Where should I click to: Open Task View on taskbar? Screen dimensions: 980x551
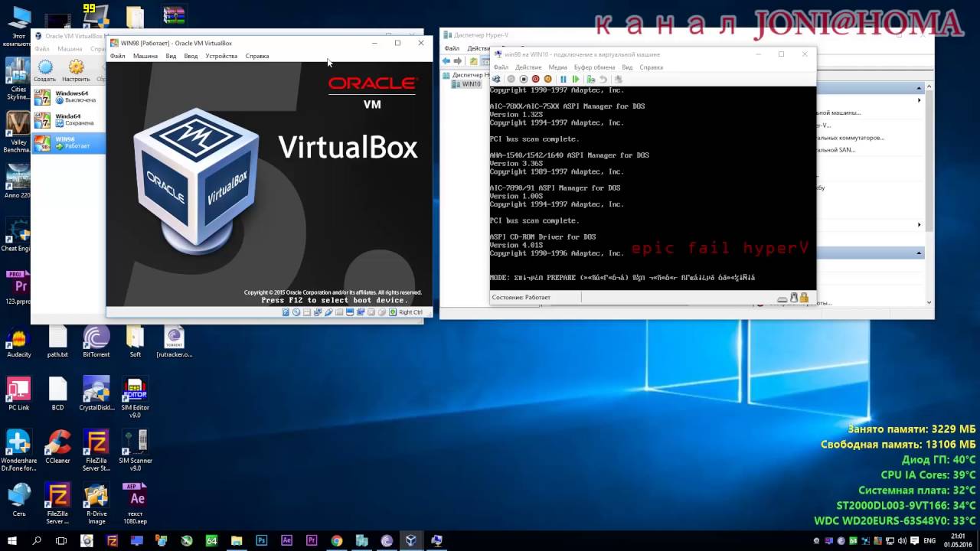[61, 540]
